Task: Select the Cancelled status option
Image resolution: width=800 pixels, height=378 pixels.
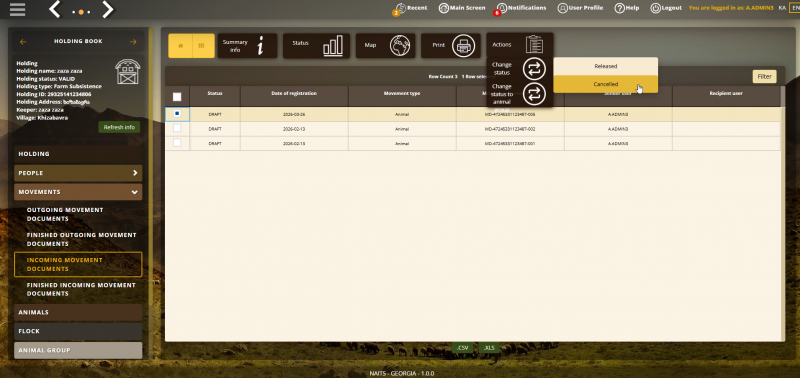Action: 606,84
